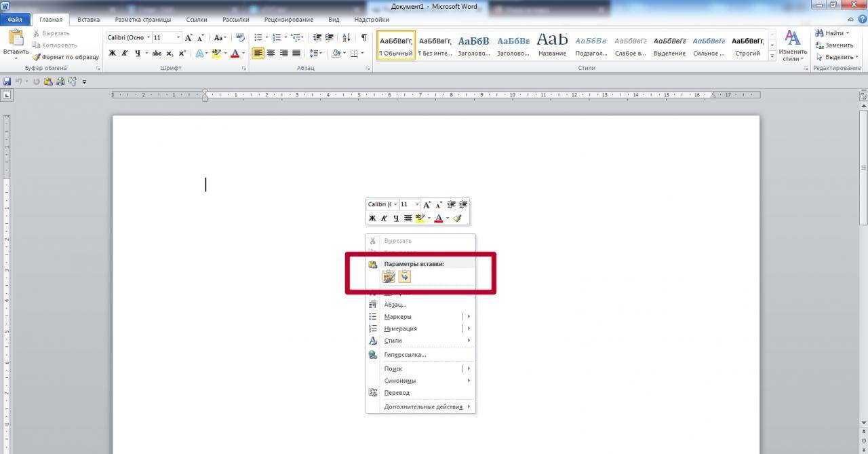868x454 pixels.
Task: Enable center alignment in the ribbon
Action: tap(271, 53)
